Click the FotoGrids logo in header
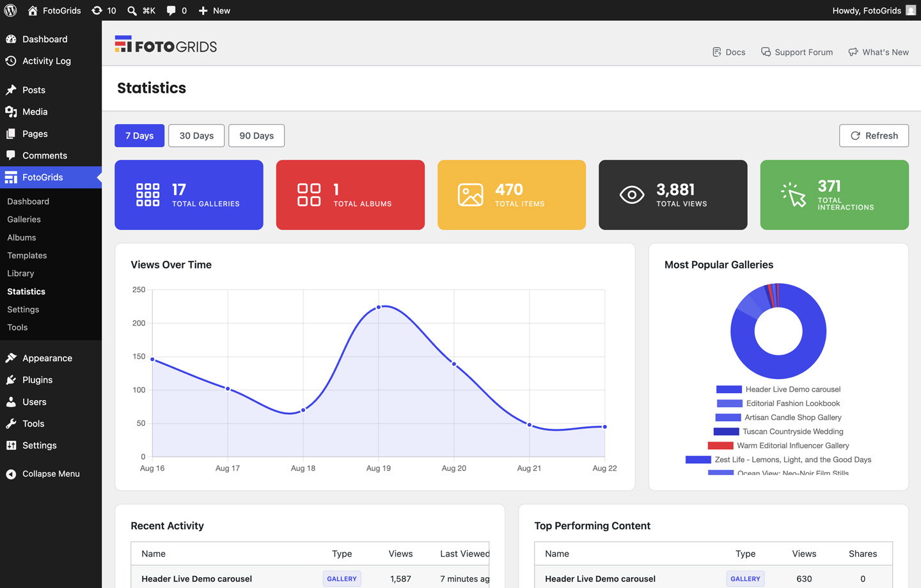Screen dimensions: 921x588 pos(166,44)
